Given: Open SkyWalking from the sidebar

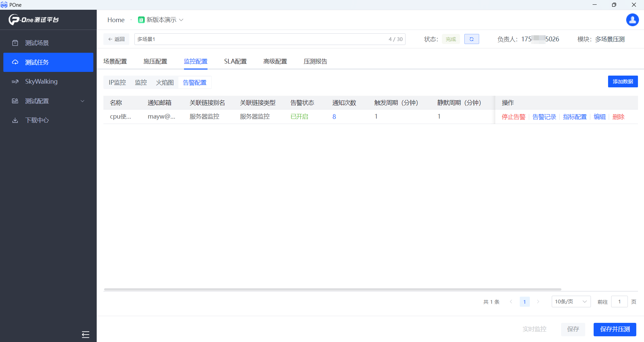Looking at the screenshot, I should 41,82.
